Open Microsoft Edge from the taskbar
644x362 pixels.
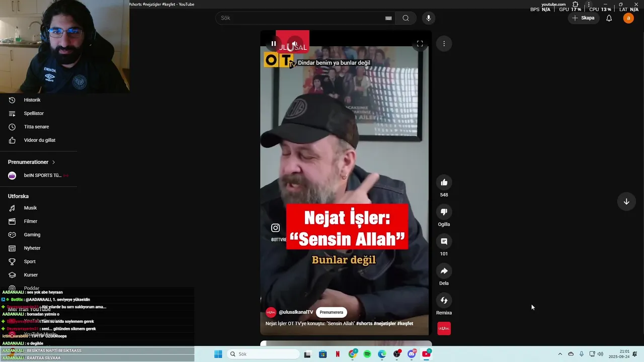point(382,354)
